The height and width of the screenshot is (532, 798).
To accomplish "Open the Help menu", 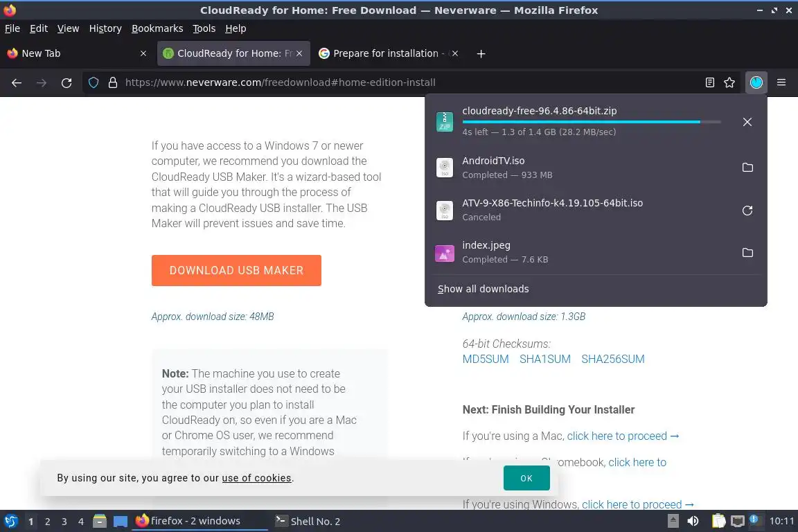I will (x=236, y=28).
